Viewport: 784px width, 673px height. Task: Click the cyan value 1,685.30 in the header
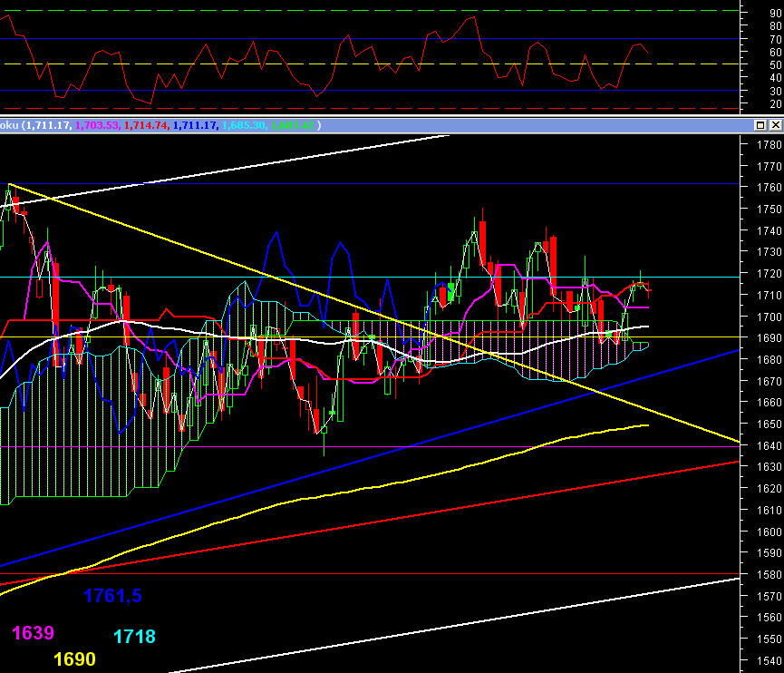244,125
